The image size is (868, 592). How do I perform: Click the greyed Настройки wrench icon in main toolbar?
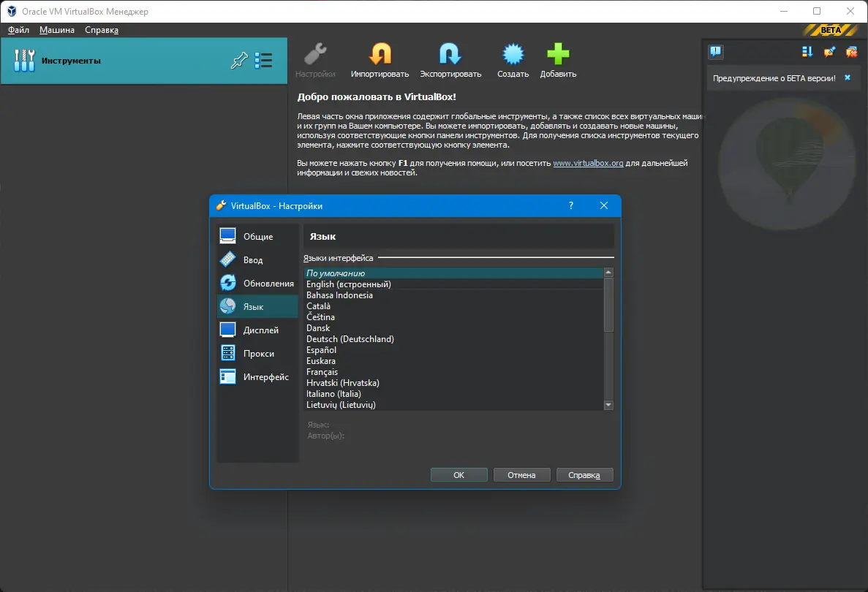[x=315, y=53]
